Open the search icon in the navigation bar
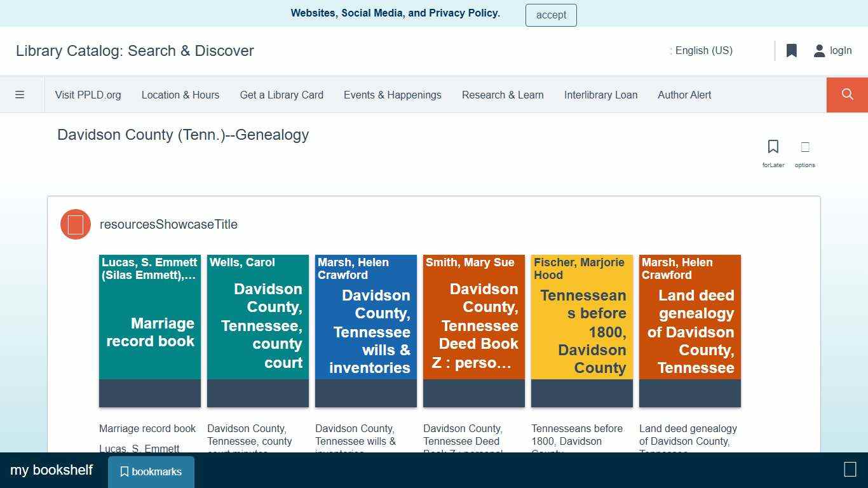 pos(846,95)
